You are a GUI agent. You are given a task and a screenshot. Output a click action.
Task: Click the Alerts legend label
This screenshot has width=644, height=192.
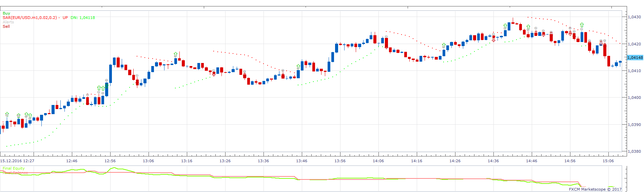[x=8, y=22]
